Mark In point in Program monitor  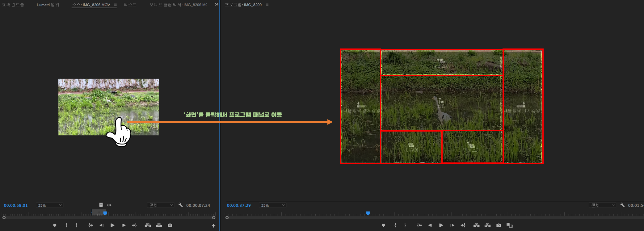[395, 225]
